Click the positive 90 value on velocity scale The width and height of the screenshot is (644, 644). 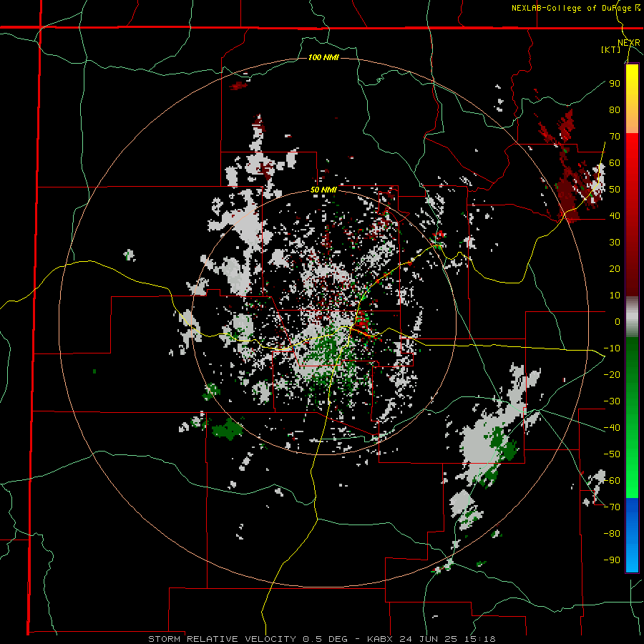coord(615,84)
